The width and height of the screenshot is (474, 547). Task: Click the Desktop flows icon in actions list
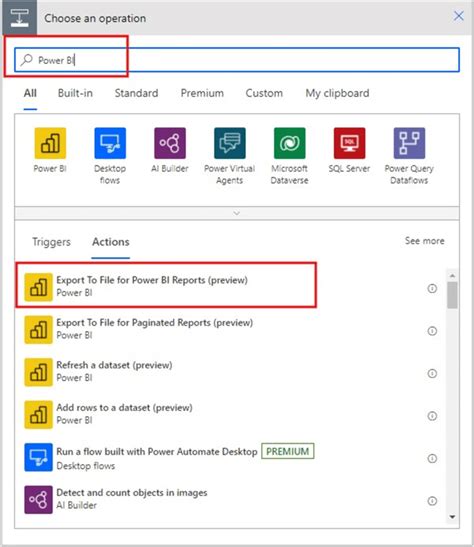coord(38,457)
